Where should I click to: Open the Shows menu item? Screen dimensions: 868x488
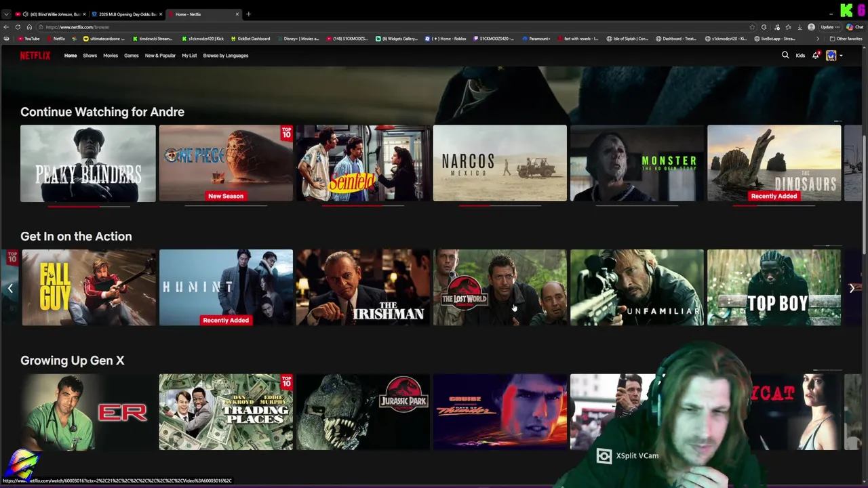[90, 56]
